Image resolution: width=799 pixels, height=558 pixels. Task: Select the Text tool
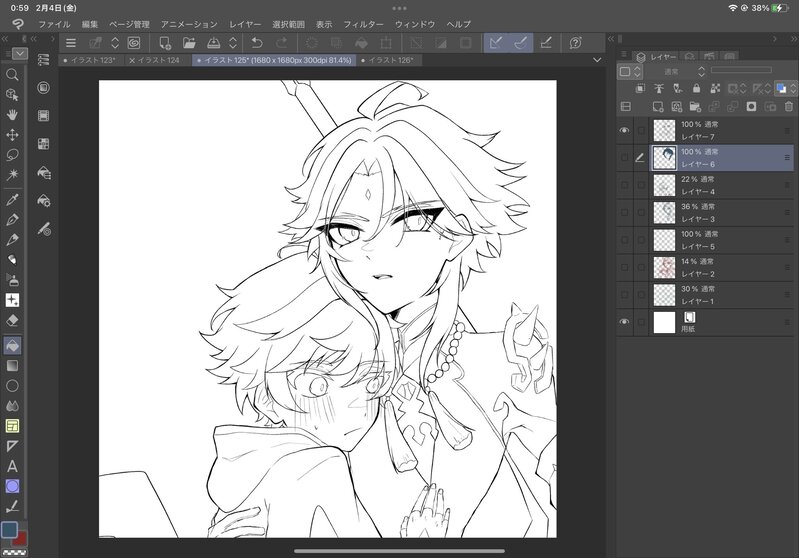coord(12,466)
